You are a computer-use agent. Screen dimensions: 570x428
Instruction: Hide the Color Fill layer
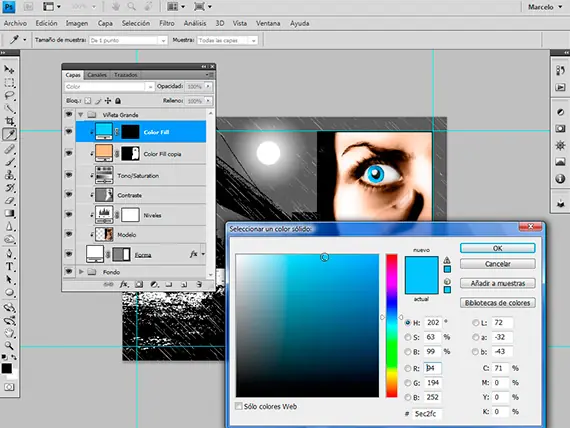[x=69, y=131]
